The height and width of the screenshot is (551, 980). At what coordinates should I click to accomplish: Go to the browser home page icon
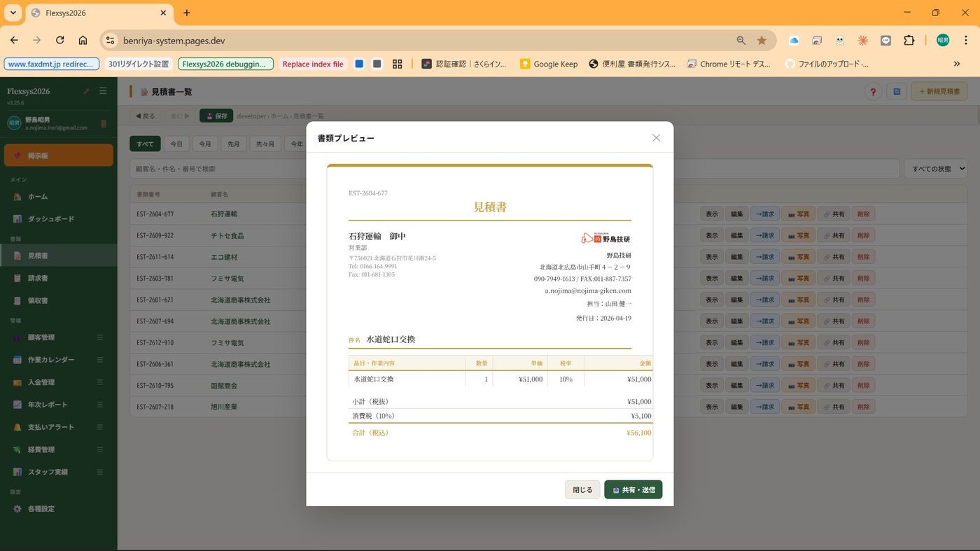83,41
